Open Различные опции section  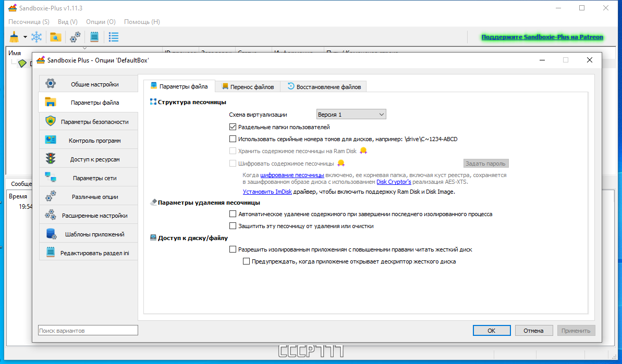click(89, 196)
